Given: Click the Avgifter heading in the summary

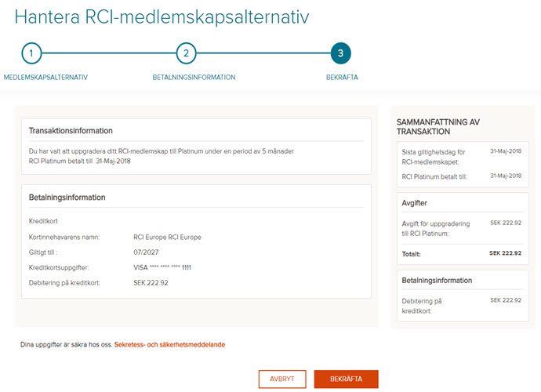Looking at the screenshot, I should (x=415, y=203).
